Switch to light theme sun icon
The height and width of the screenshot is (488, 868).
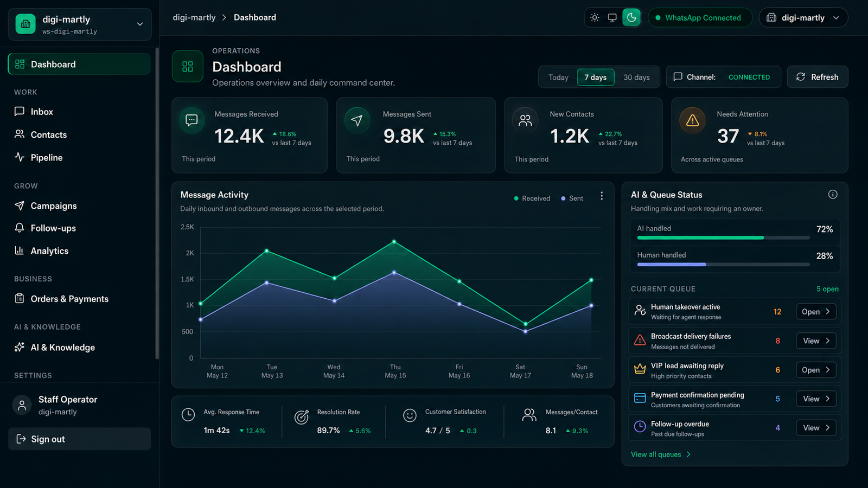[x=595, y=17]
